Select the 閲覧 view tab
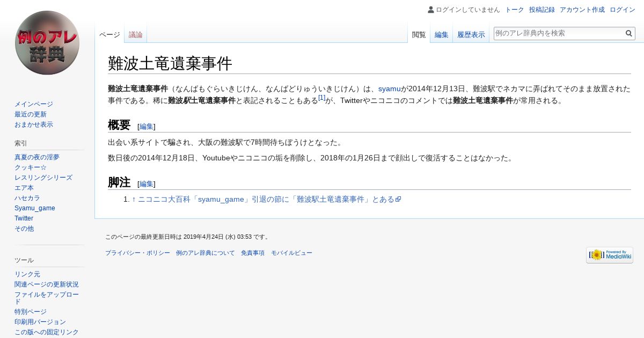 click(x=419, y=35)
